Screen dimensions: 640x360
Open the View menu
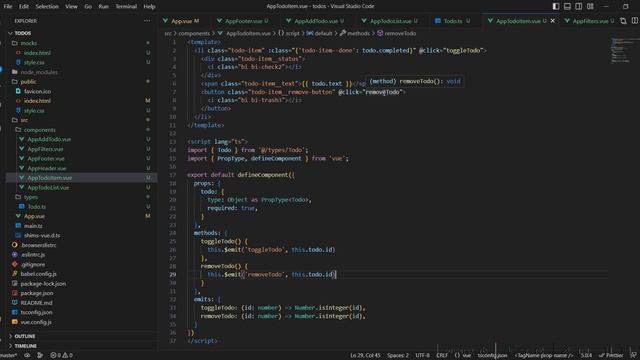tap(71, 7)
